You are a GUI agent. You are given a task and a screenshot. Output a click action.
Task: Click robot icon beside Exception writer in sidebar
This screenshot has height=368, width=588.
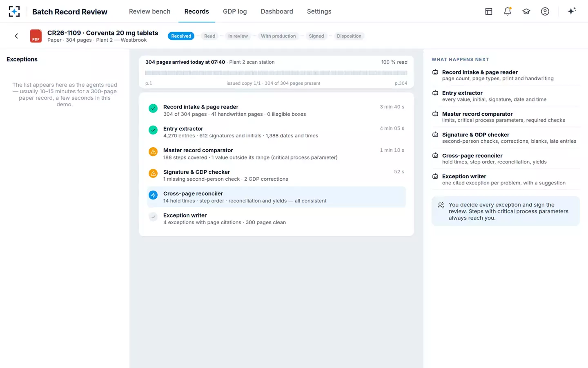tap(435, 176)
